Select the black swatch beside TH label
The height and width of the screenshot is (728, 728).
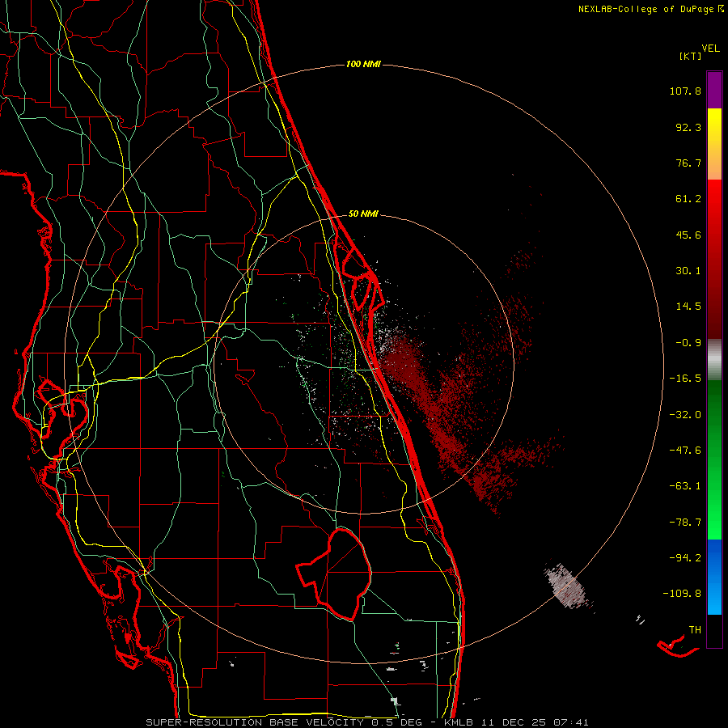pos(714,630)
